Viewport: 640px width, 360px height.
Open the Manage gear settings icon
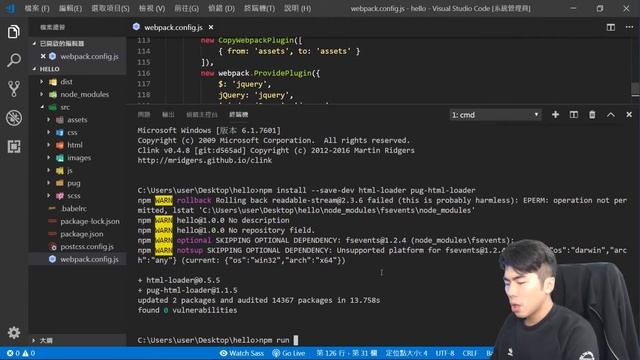[x=13, y=332]
